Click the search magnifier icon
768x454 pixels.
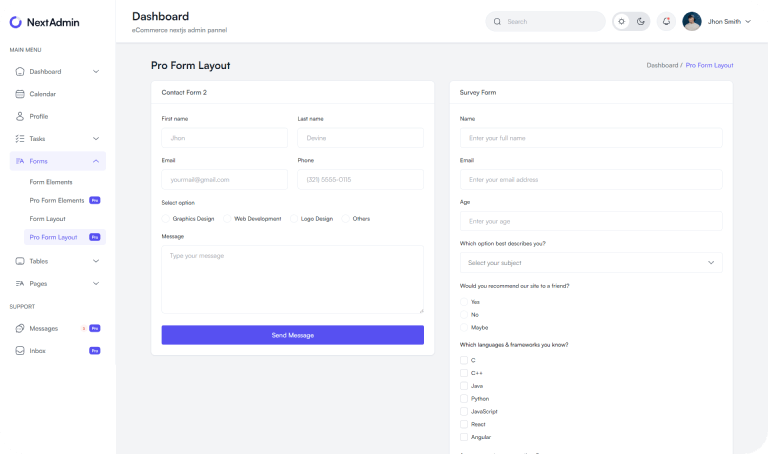pyautogui.click(x=497, y=21)
